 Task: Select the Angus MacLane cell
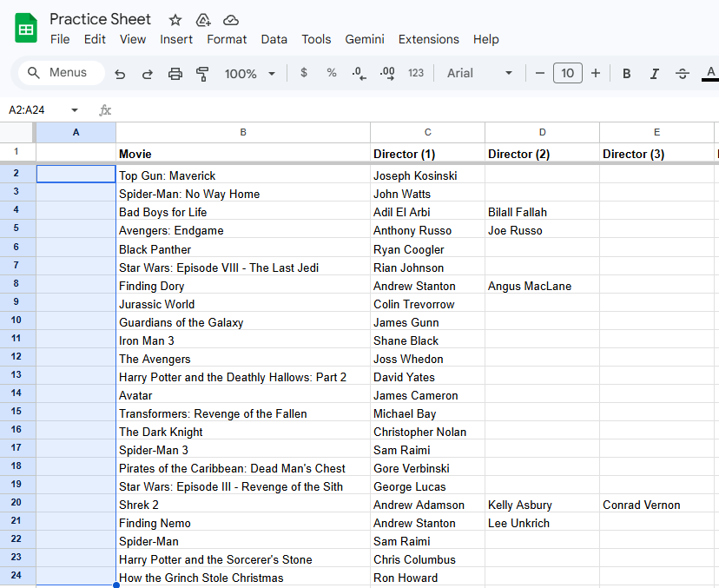(543, 285)
